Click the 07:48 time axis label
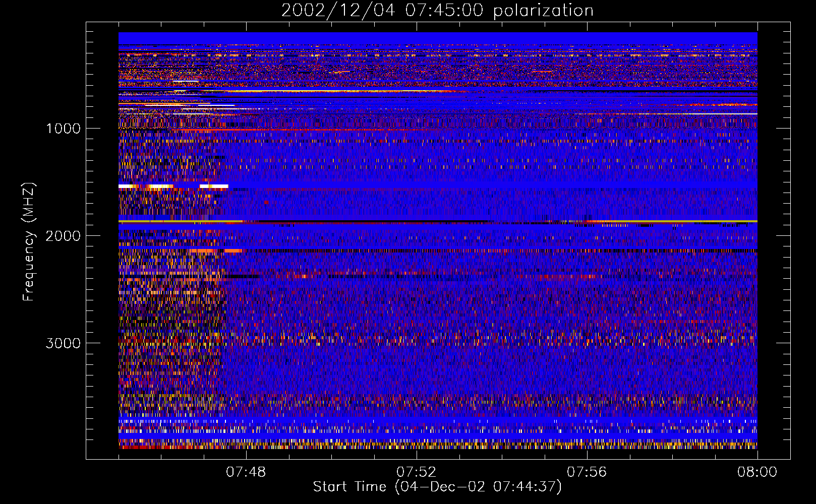The image size is (816, 504). [246, 472]
